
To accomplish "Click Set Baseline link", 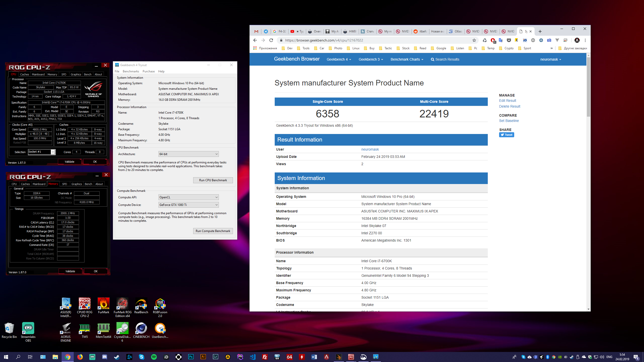I will click(509, 121).
